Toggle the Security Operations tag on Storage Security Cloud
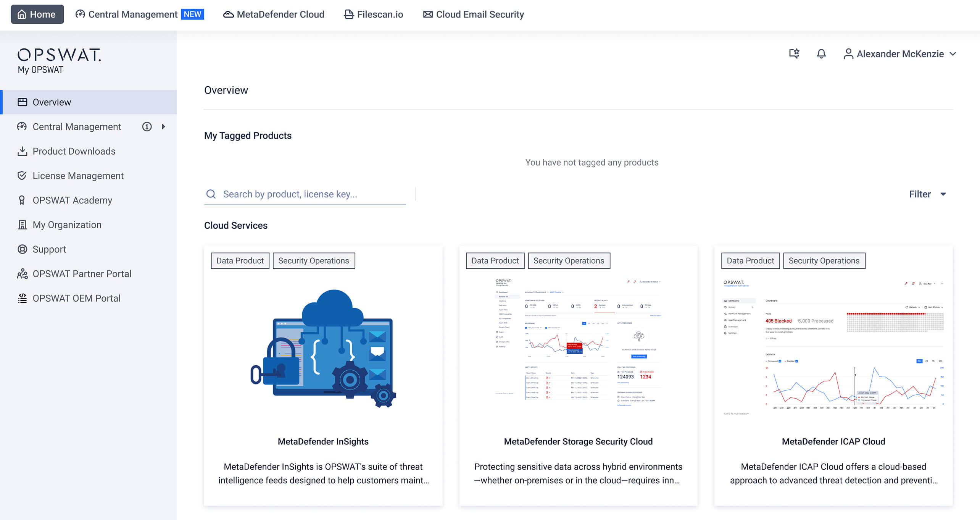The height and width of the screenshot is (520, 980). 569,260
